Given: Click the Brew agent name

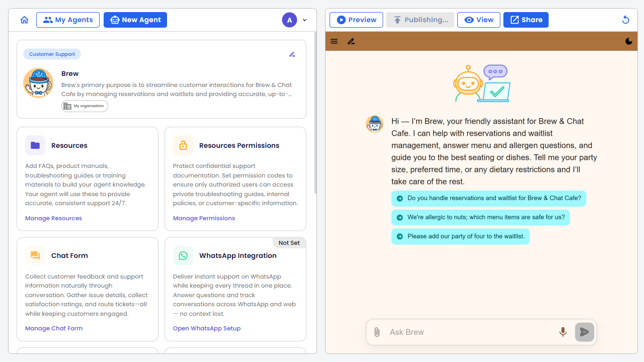Looking at the screenshot, I should 70,73.
